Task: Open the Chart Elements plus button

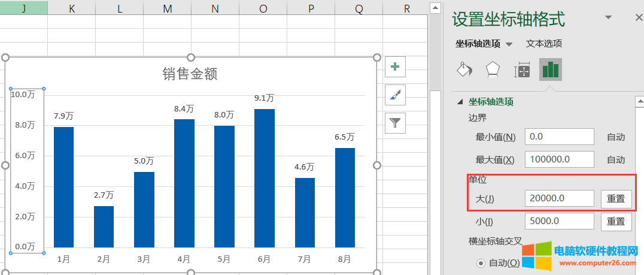Action: coord(394,67)
